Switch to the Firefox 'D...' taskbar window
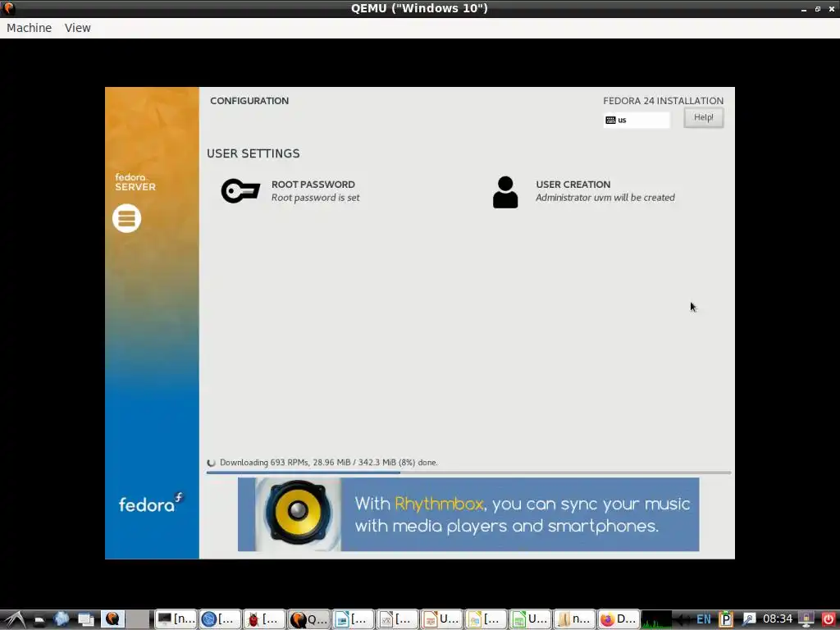This screenshot has width=840, height=630. pyautogui.click(x=619, y=619)
